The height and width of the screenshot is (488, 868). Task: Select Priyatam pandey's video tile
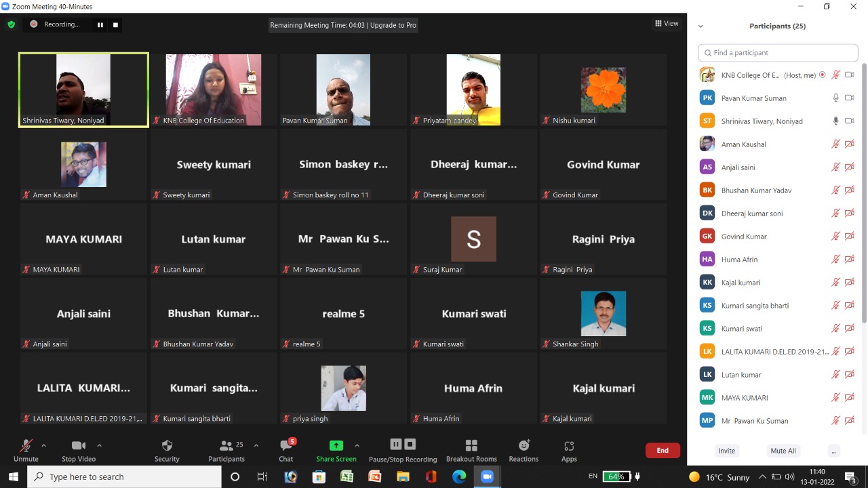coord(473,89)
